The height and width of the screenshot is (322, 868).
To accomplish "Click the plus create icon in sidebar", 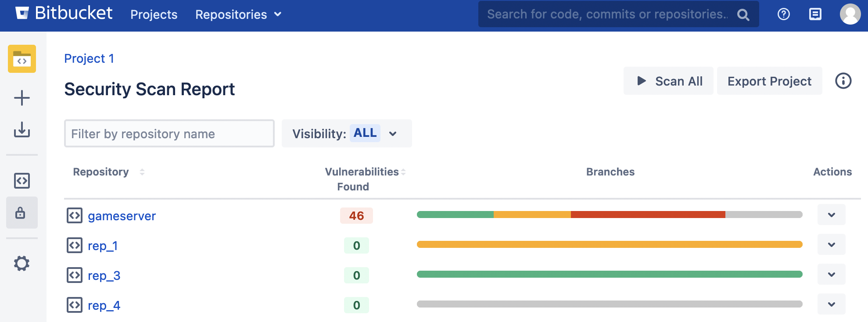I will [x=22, y=98].
